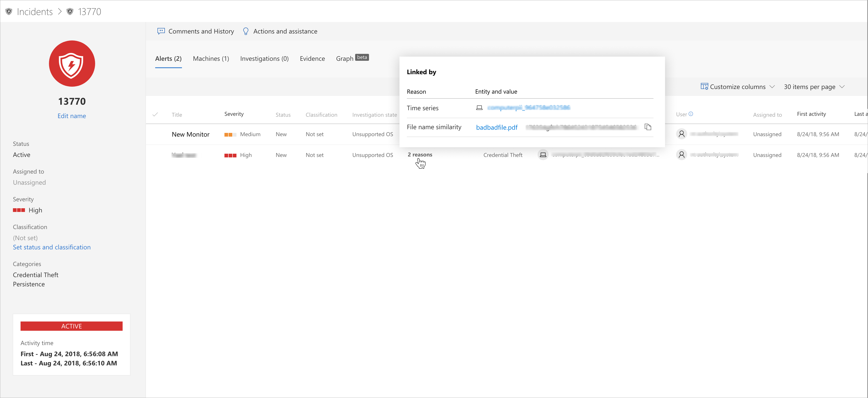Expand the Customize columns dropdown chevron
Screen dimensions: 868x398
click(772, 87)
